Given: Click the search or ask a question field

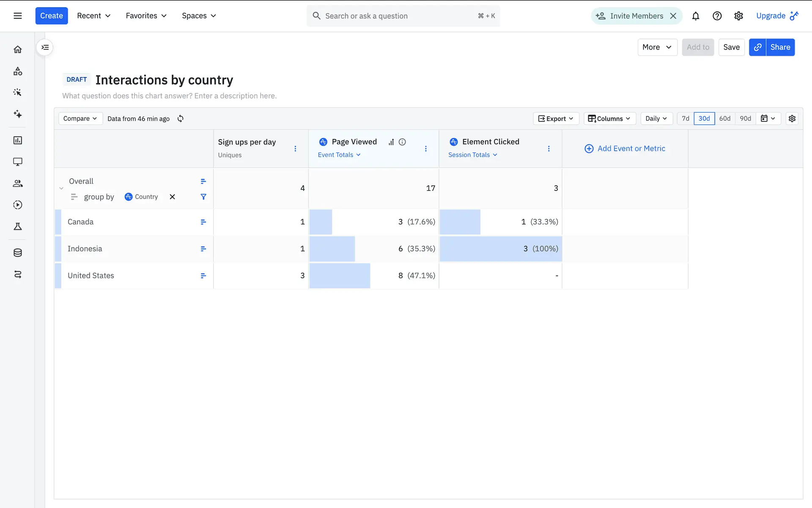Looking at the screenshot, I should [x=398, y=16].
